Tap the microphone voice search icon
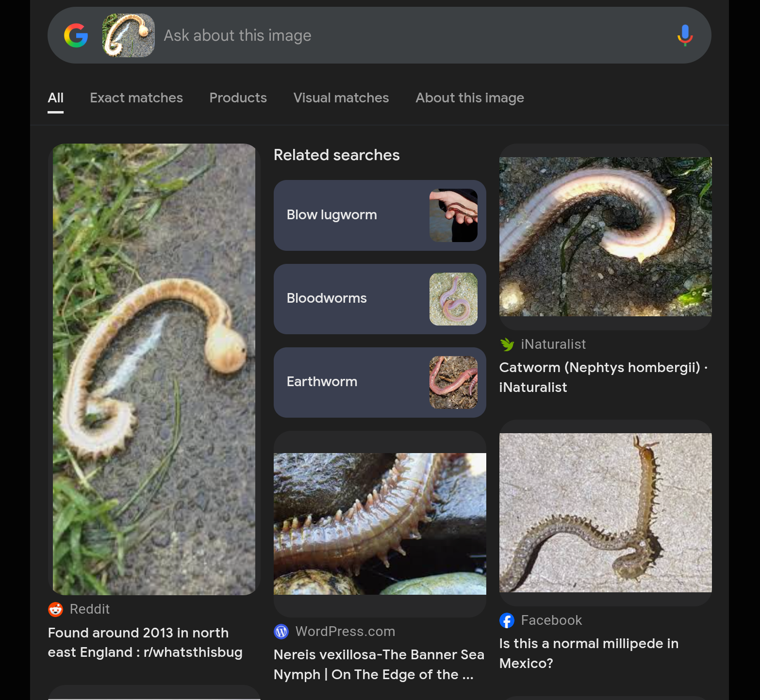Screen dimensions: 760x700 [685, 35]
